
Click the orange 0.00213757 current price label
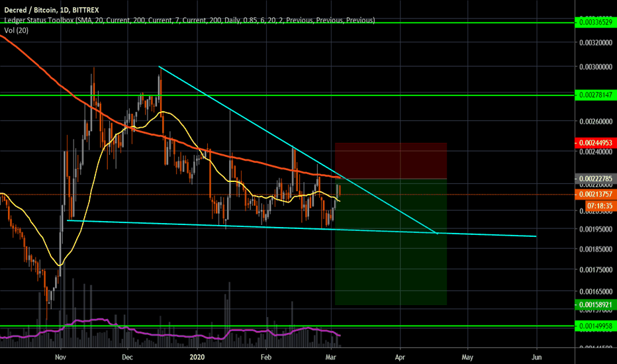tap(595, 194)
